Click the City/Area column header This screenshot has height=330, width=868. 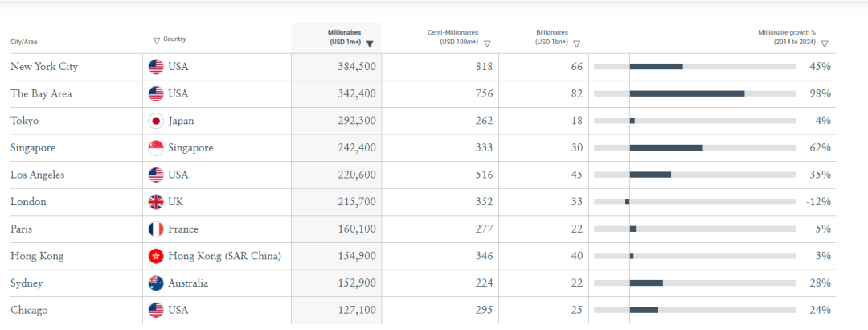pyautogui.click(x=25, y=41)
